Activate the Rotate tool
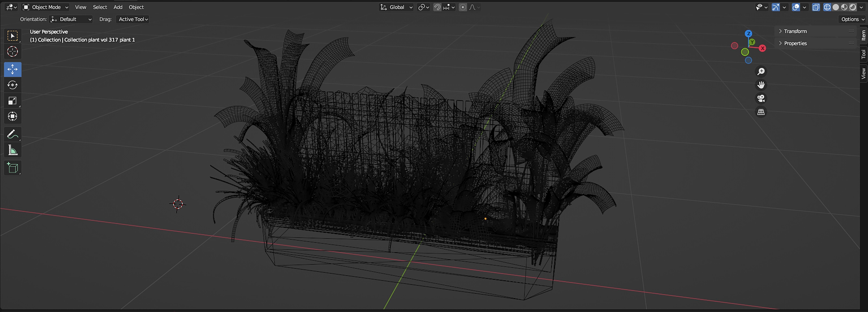Viewport: 868px width, 312px height. pyautogui.click(x=13, y=85)
